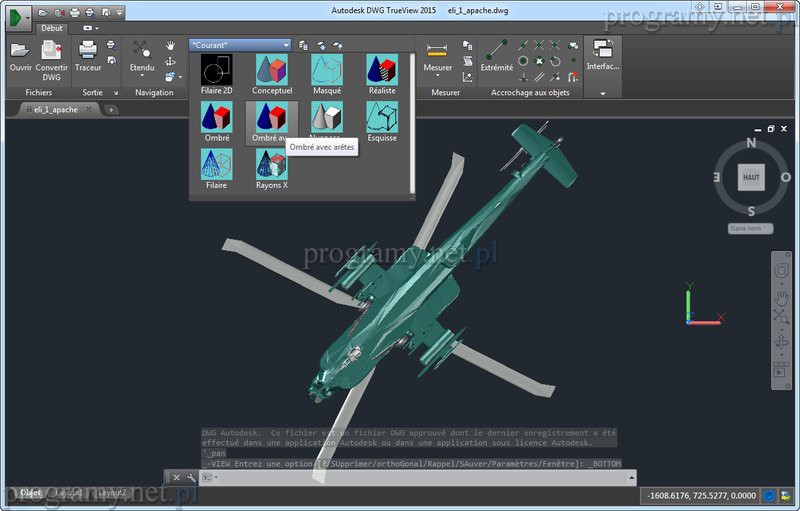Apply the Réaliste visual style
The width and height of the screenshot is (800, 511).
(x=381, y=70)
